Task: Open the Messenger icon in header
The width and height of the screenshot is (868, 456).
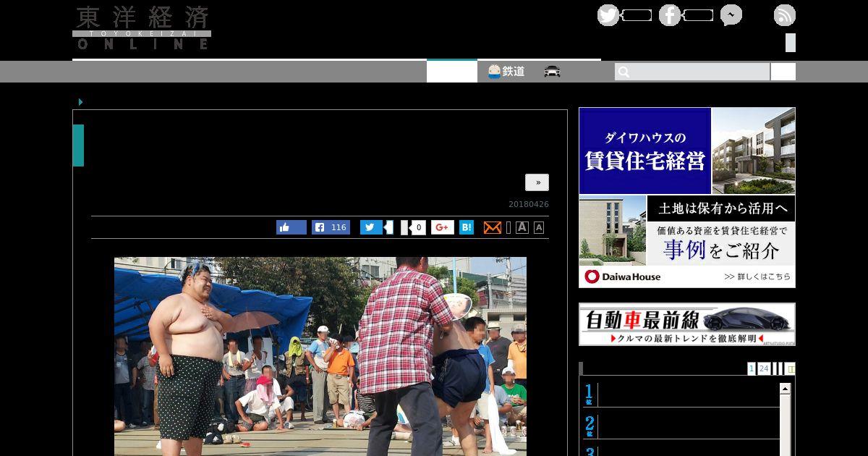Action: point(731,15)
